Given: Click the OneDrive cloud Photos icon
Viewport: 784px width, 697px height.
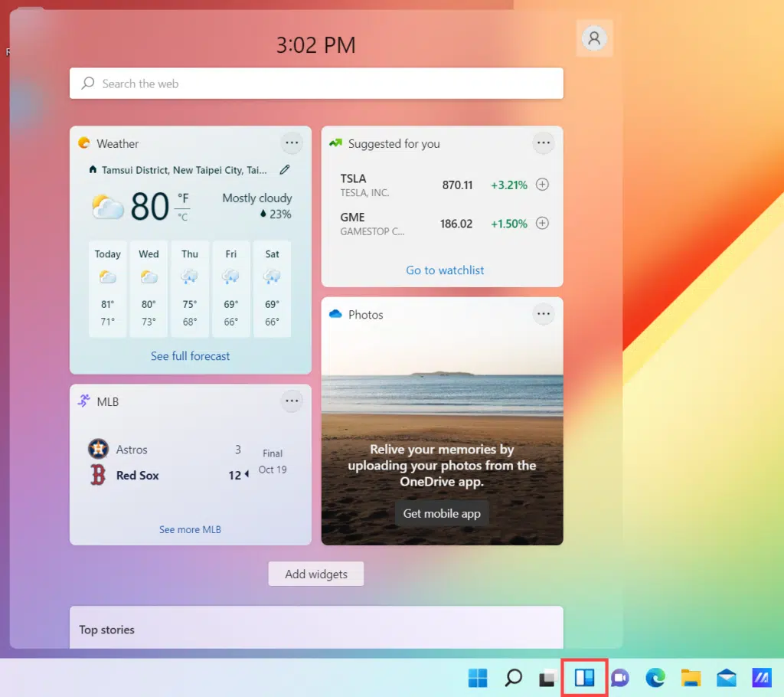Looking at the screenshot, I should tap(335, 314).
